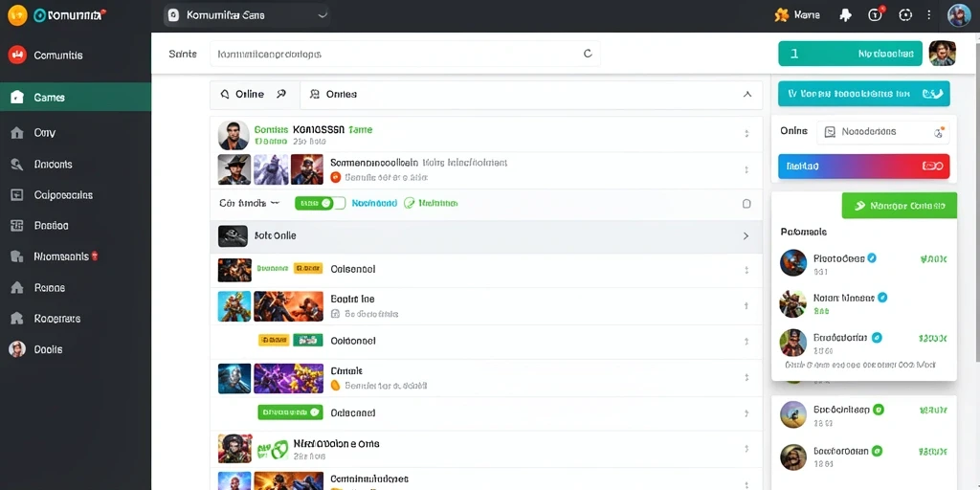The image size is (980, 490).
Task: Click the user icon with orange dot
Action: 938,132
